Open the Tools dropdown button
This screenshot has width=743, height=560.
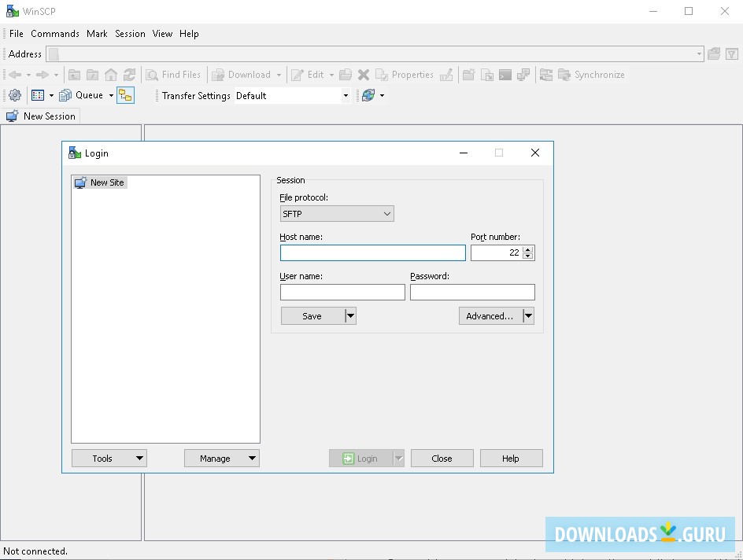click(x=109, y=459)
